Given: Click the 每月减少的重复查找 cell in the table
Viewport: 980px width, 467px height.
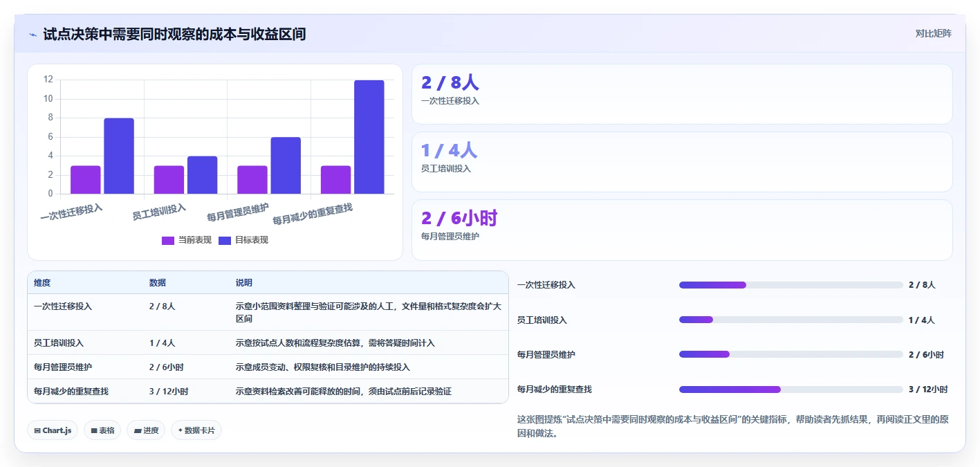Looking at the screenshot, I should (71, 391).
